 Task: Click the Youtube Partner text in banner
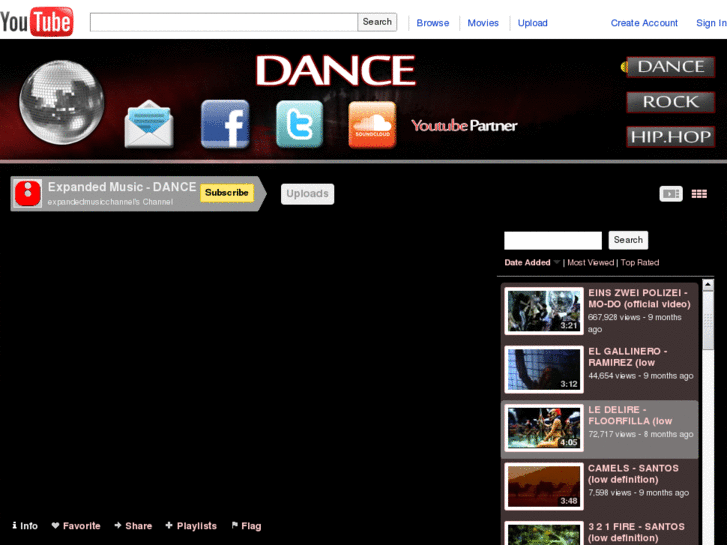coord(464,126)
